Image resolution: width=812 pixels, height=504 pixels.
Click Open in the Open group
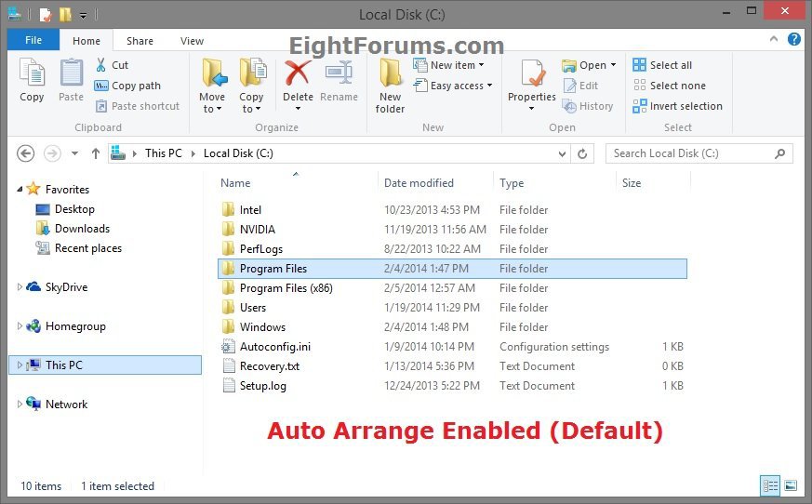pos(583,65)
